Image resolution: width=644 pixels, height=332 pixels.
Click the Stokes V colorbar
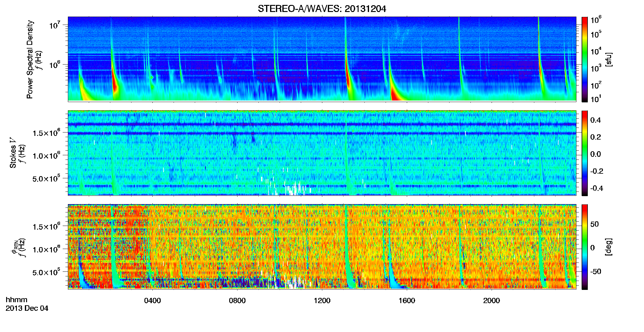click(585, 153)
